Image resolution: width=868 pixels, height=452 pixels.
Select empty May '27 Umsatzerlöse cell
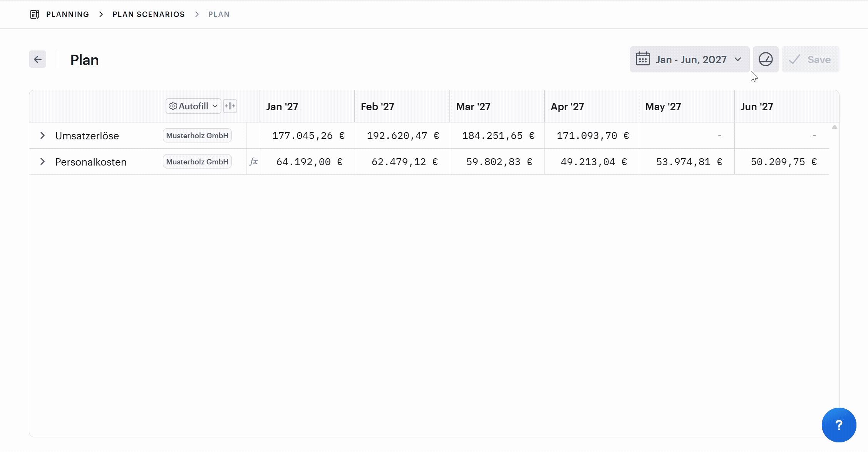coord(687,136)
